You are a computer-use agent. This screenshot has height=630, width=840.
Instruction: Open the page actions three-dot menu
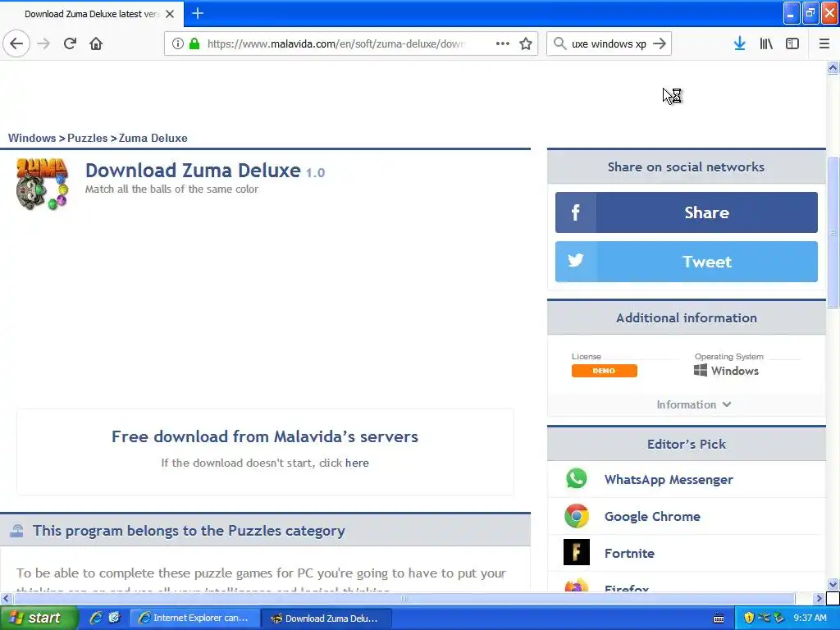point(503,43)
